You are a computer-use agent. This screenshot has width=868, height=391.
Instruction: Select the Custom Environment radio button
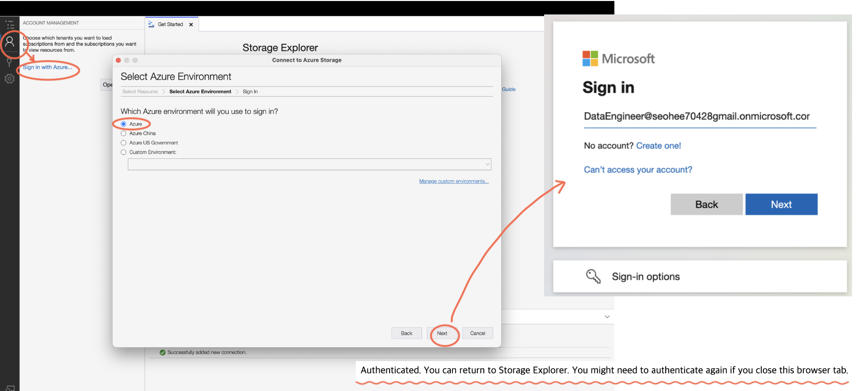click(x=124, y=152)
